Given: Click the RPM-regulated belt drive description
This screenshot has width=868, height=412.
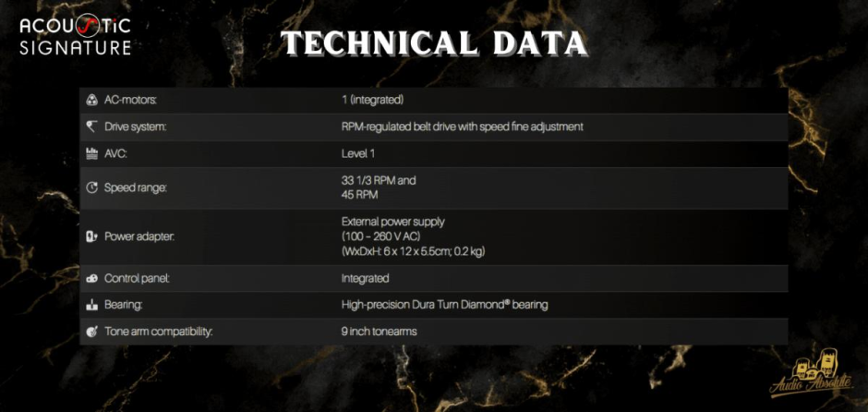Looking at the screenshot, I should pos(462,127).
